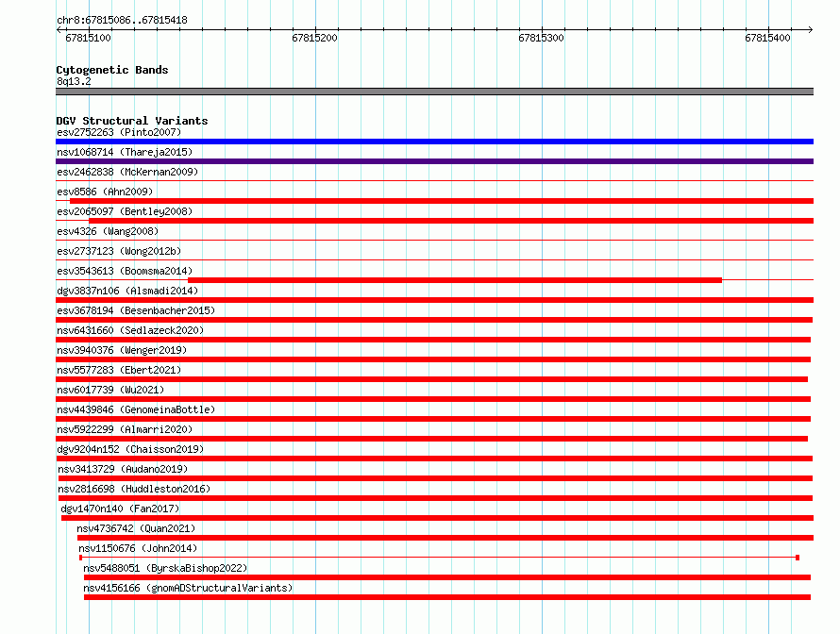
Task: Click the Cytogenetic Bands track title
Action: (x=112, y=70)
